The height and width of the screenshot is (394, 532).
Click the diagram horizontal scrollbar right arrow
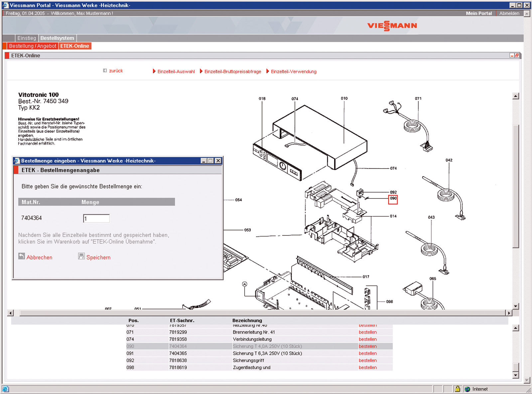pos(509,313)
